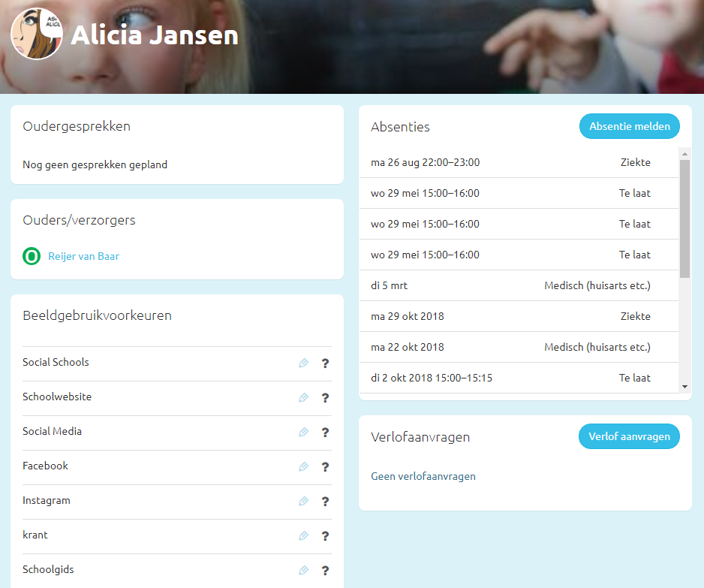
Task: Edit the Instagram image usage preference
Action: click(x=303, y=502)
